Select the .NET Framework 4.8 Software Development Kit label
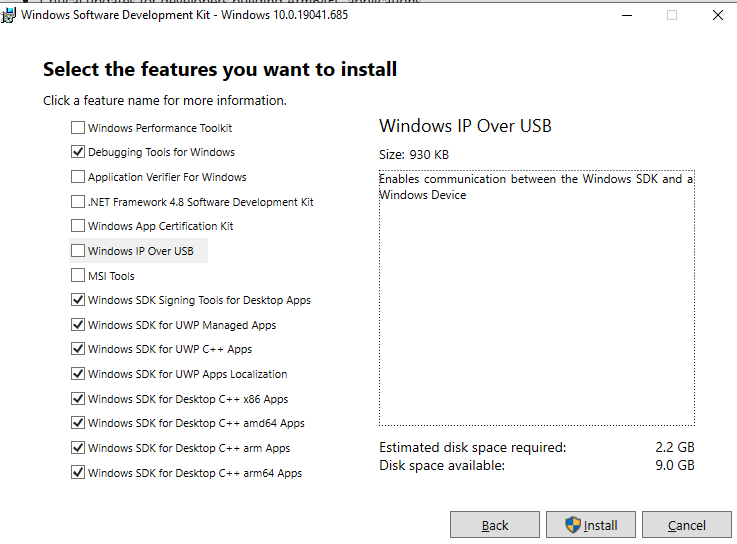Screen dimensions: 737x544 click(x=201, y=202)
